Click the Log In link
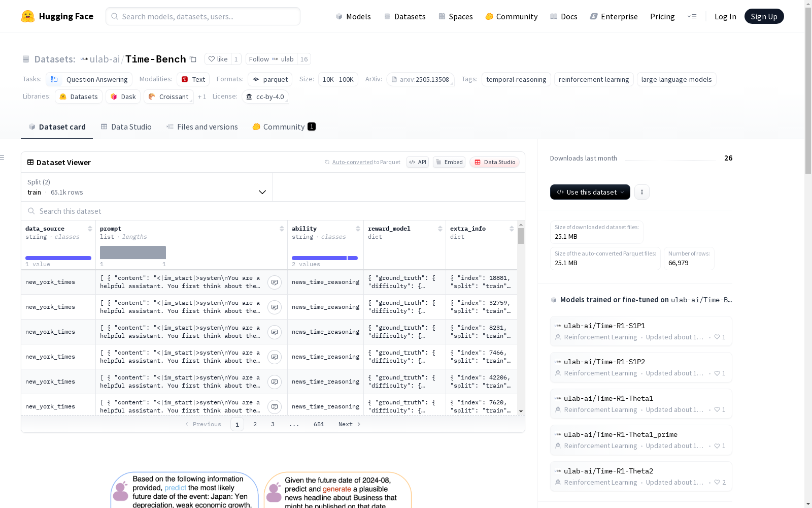 click(x=725, y=16)
